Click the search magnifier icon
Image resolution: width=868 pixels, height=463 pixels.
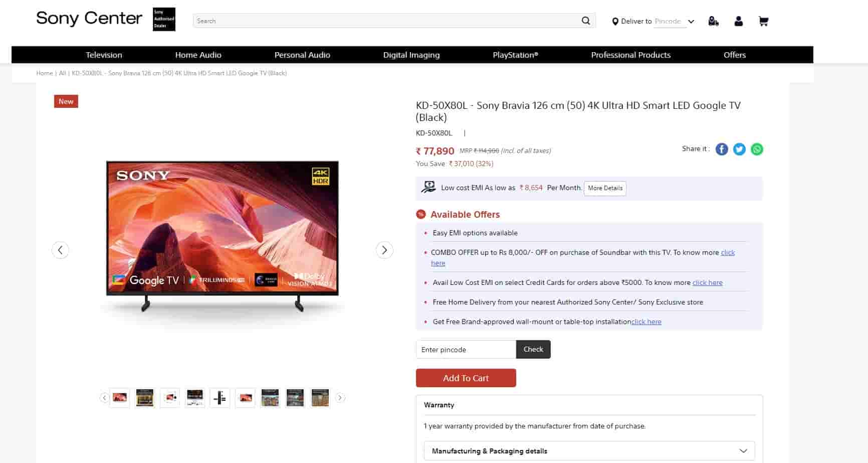pos(585,21)
